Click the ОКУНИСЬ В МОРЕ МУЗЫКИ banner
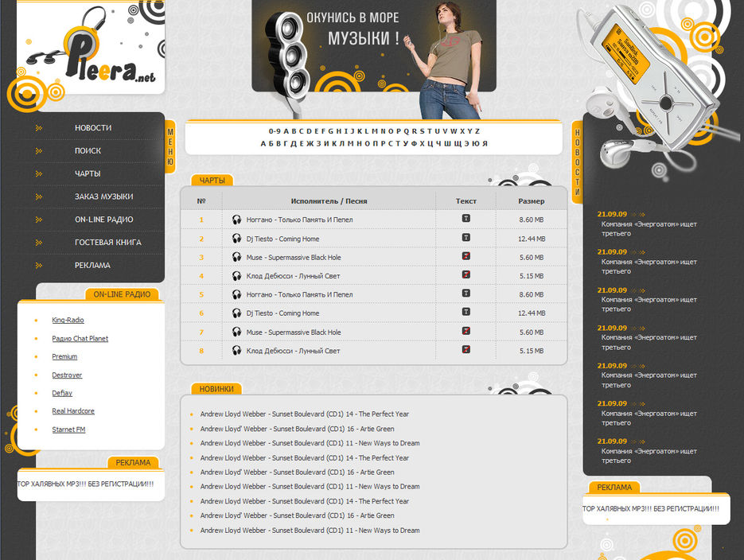 click(x=374, y=46)
